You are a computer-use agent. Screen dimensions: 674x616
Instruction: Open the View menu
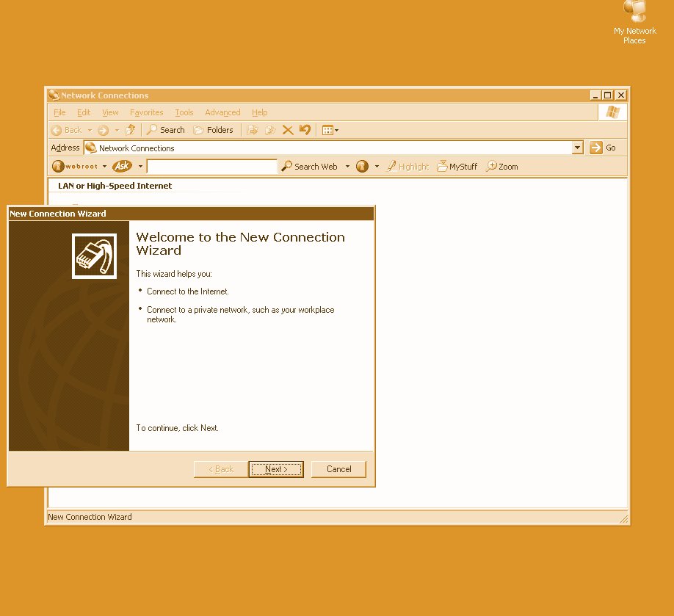tap(110, 112)
